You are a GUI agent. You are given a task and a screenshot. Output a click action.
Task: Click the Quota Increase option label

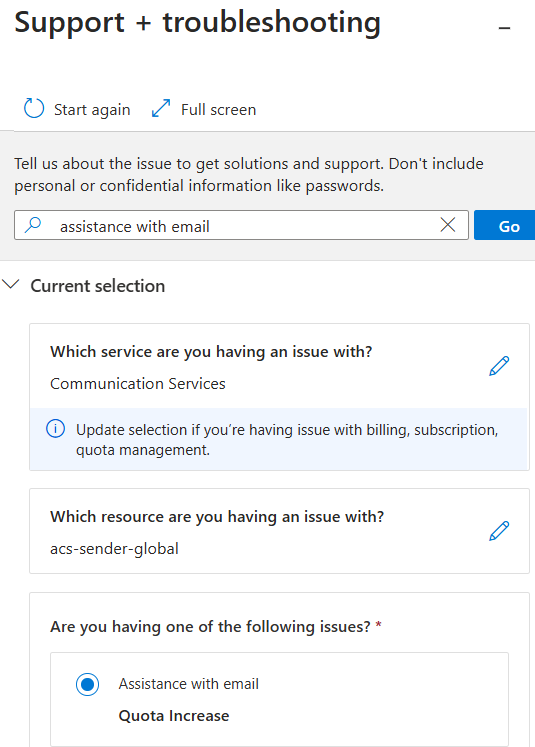tap(174, 716)
